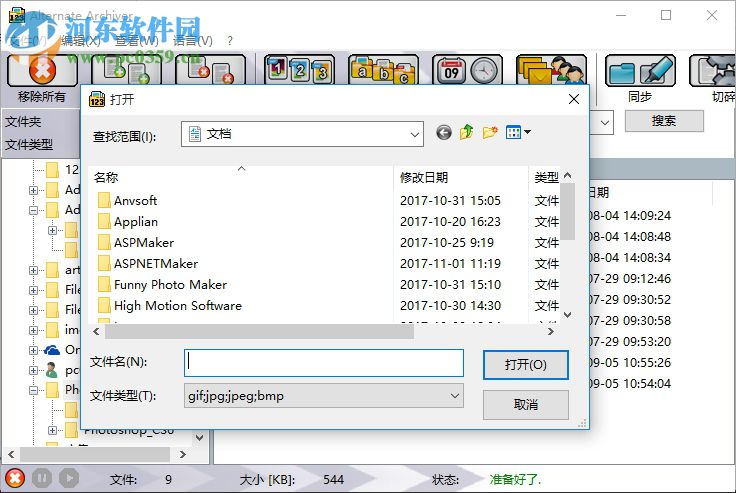Click the Remove All red X toolbar icon

coord(42,70)
